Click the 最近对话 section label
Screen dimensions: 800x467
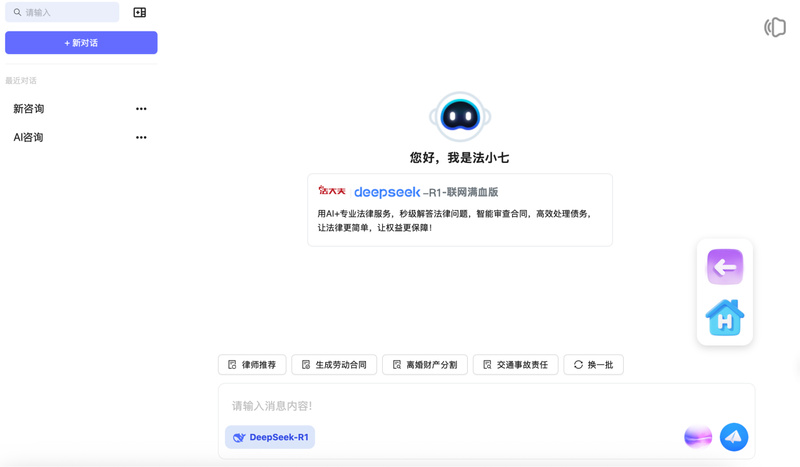click(x=21, y=80)
